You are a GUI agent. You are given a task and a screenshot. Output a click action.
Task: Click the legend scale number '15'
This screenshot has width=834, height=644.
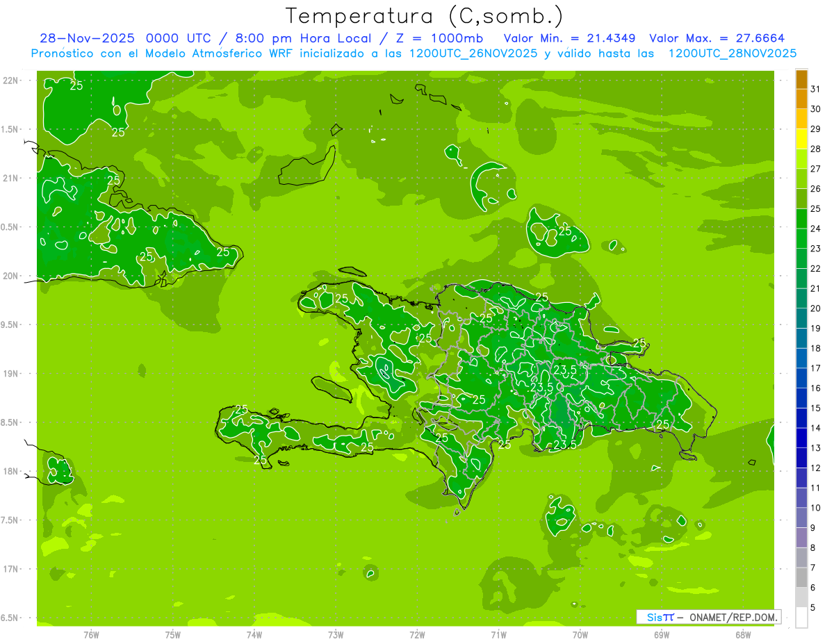pyautogui.click(x=816, y=408)
